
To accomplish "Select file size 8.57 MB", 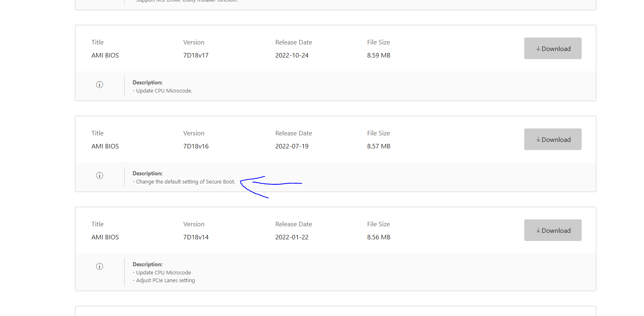I will point(379,146).
